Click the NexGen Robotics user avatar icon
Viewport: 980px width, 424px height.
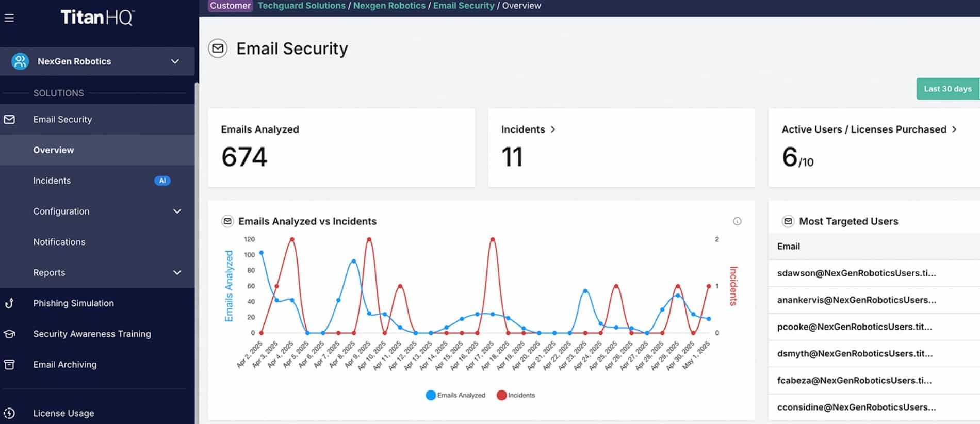click(20, 61)
